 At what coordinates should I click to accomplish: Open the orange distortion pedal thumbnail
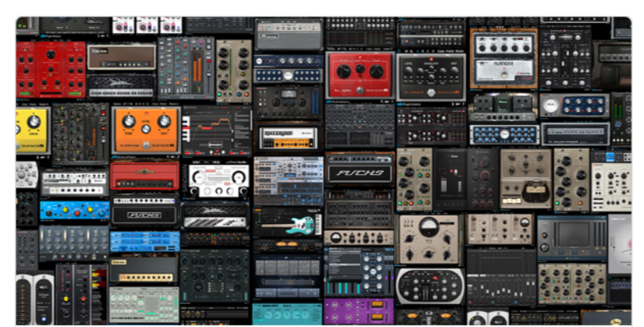pos(146,129)
